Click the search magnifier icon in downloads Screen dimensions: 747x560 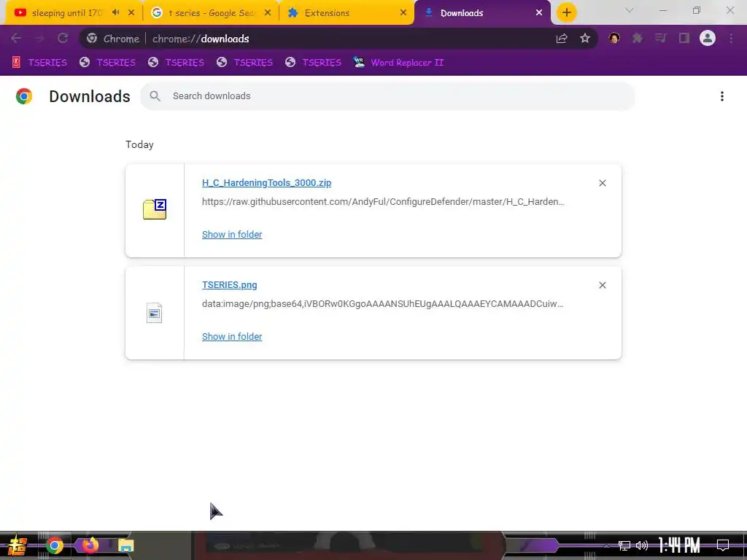tap(155, 96)
